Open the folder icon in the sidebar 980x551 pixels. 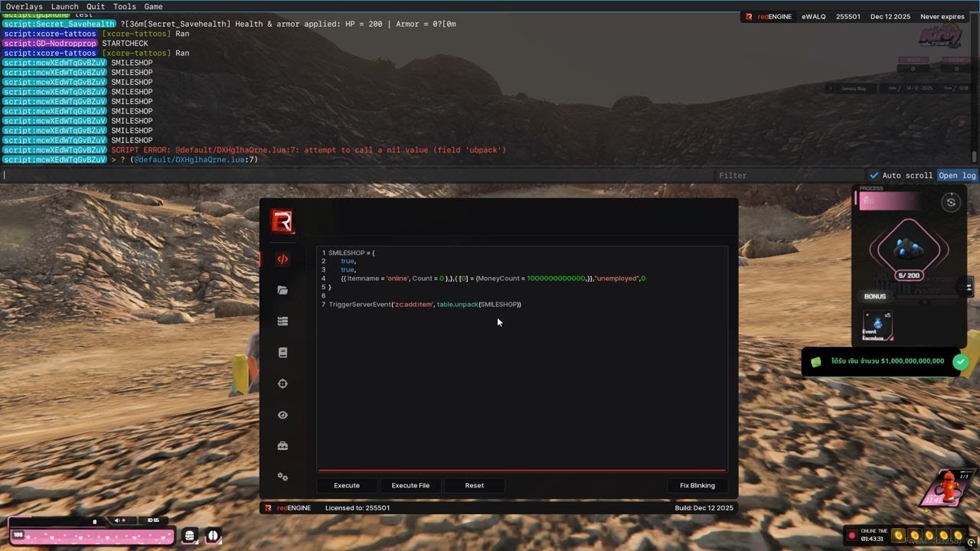coord(283,290)
